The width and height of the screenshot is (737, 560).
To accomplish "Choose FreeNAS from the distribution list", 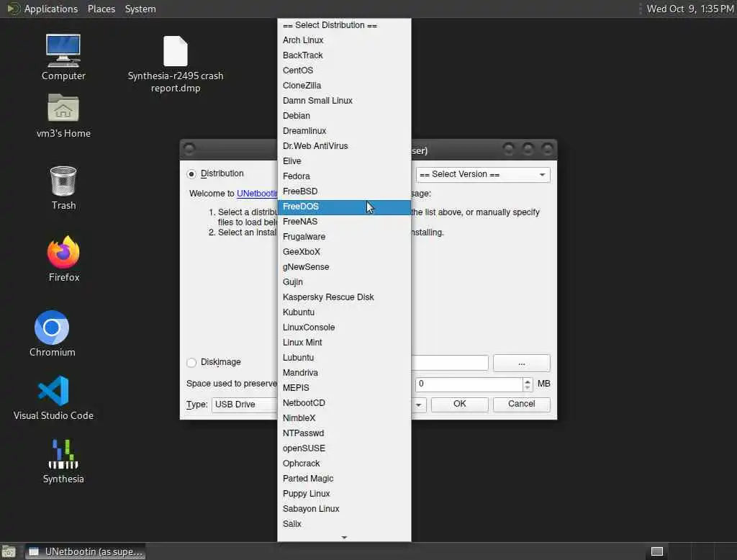I will click(344, 222).
